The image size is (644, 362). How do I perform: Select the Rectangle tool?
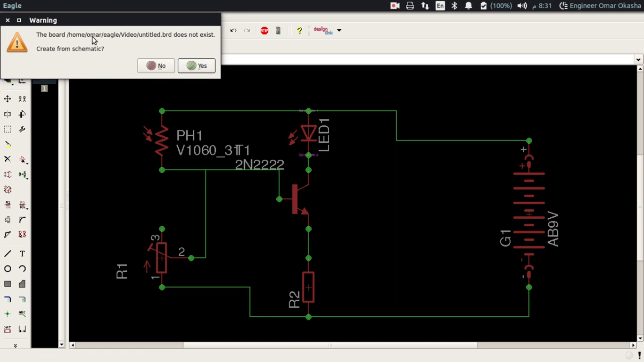(8, 284)
